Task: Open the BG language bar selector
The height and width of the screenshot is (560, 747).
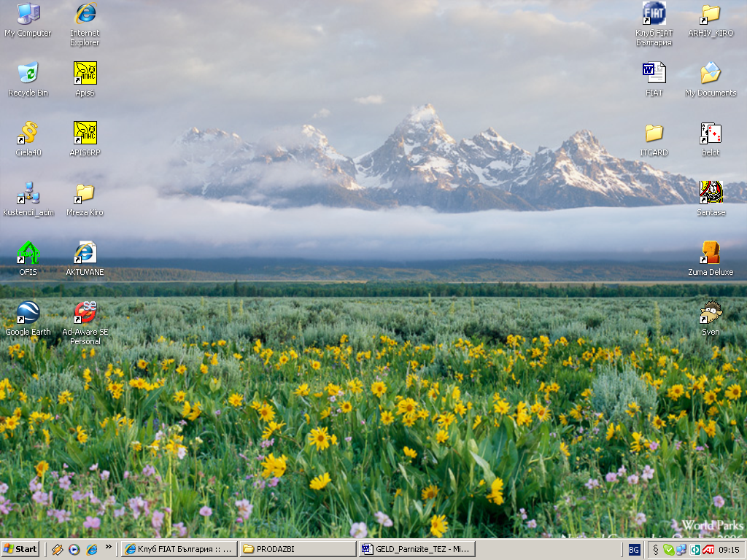Action: click(x=634, y=550)
